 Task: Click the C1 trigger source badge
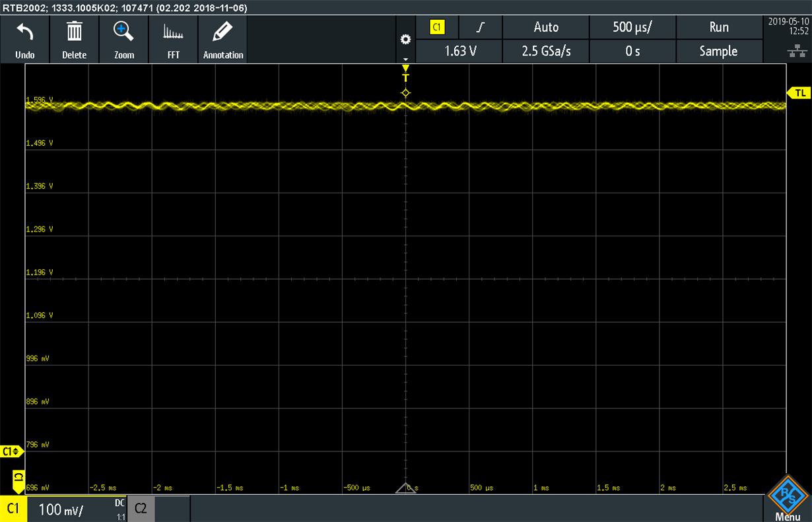point(438,27)
